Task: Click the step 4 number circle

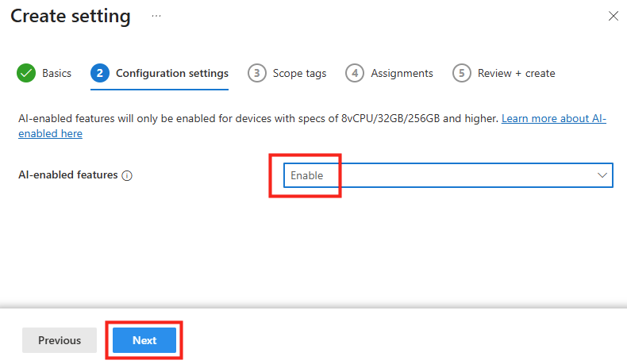Action: pos(355,73)
